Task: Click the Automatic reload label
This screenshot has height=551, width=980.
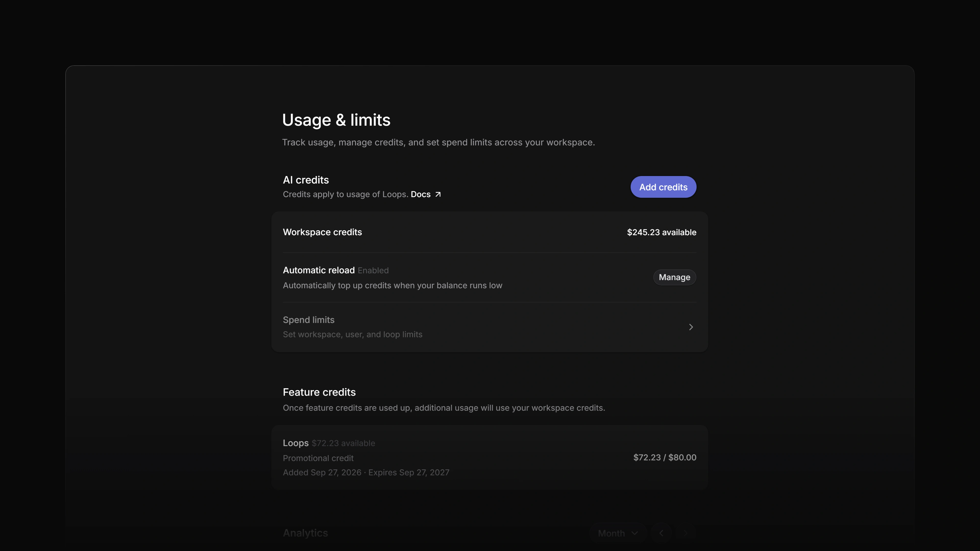Action: (318, 270)
